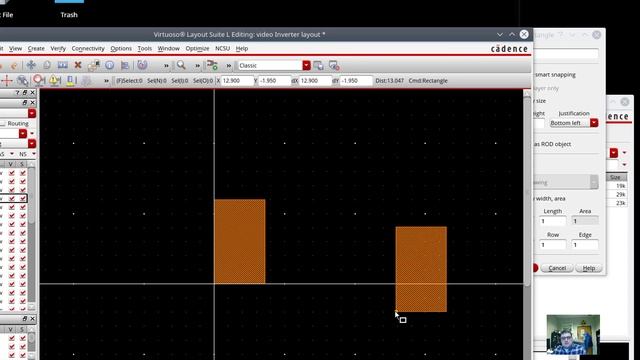
Task: Open the Classic workspace dropdown
Action: 306,65
